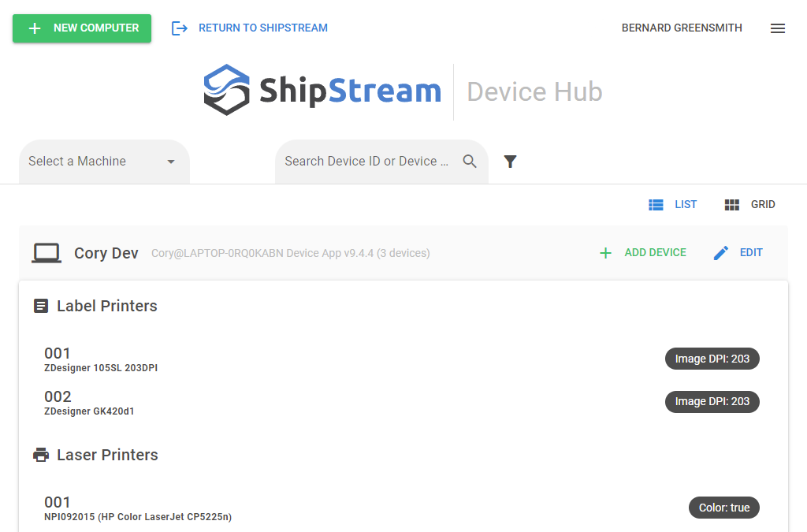Click the New Computer button
807x532 pixels.
pos(82,28)
